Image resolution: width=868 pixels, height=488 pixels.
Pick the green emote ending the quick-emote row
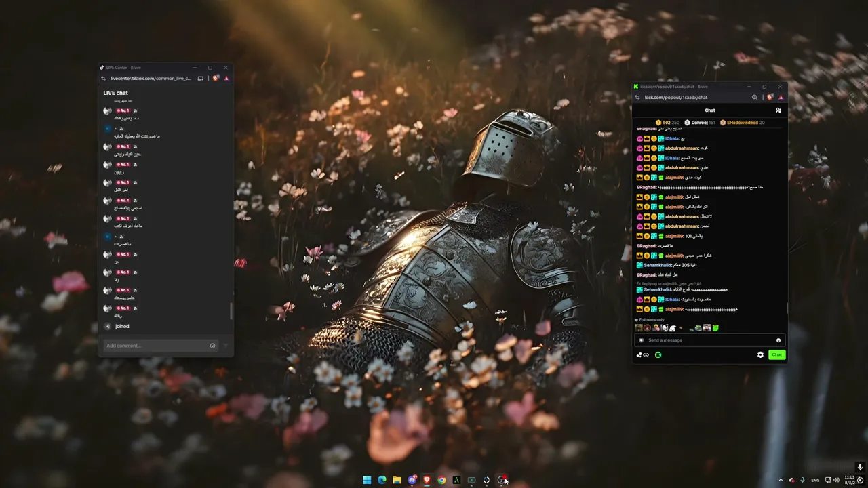pyautogui.click(x=715, y=328)
